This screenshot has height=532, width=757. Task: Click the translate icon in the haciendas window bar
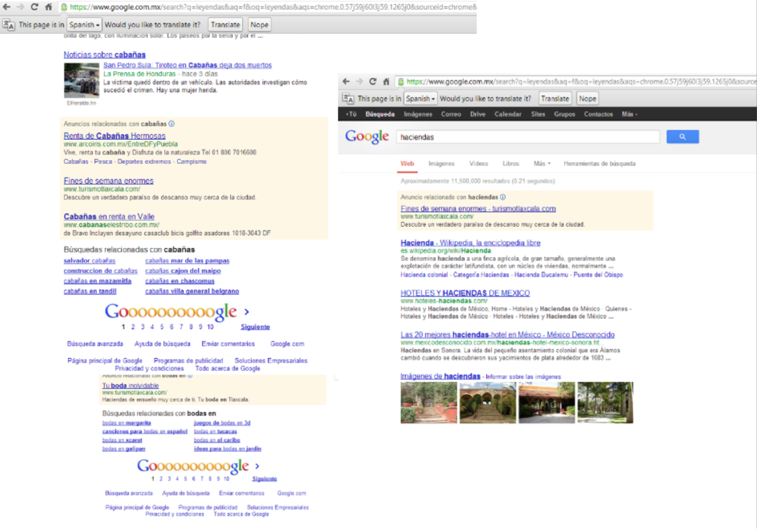[347, 99]
